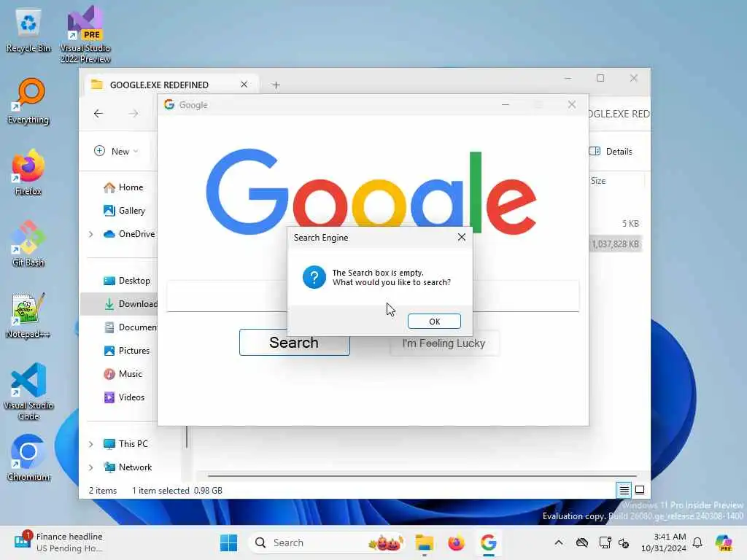Select This PC in navigation pane
This screenshot has width=747, height=560.
tap(125, 444)
